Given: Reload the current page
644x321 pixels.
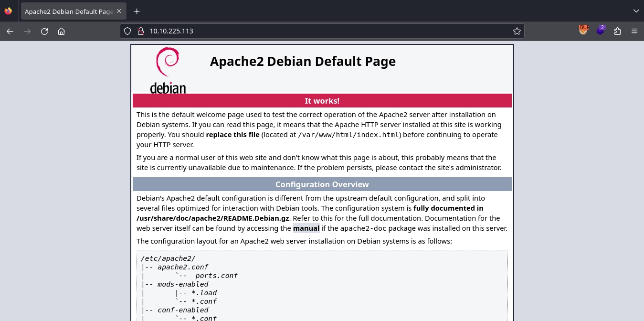Looking at the screenshot, I should click(44, 31).
